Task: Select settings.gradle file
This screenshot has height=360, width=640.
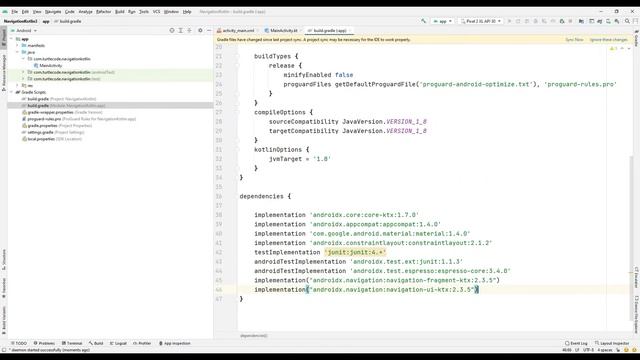Action: click(53, 132)
